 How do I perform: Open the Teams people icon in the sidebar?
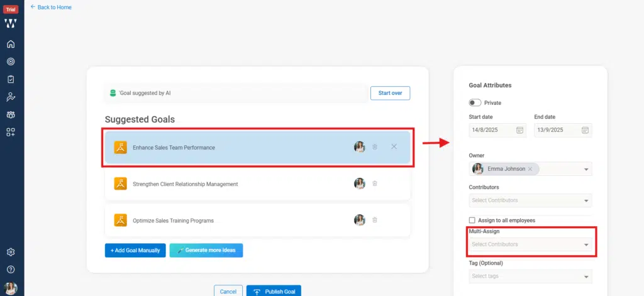pos(11,114)
